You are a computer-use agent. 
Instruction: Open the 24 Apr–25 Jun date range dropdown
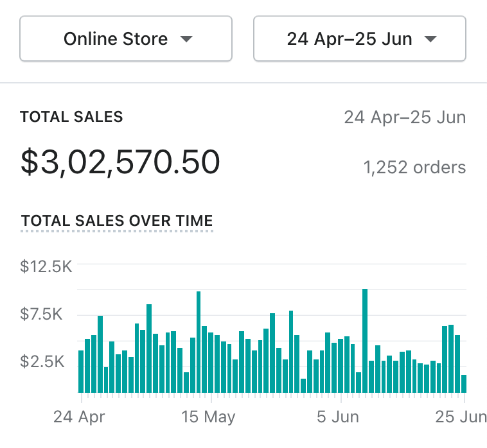[x=359, y=39]
